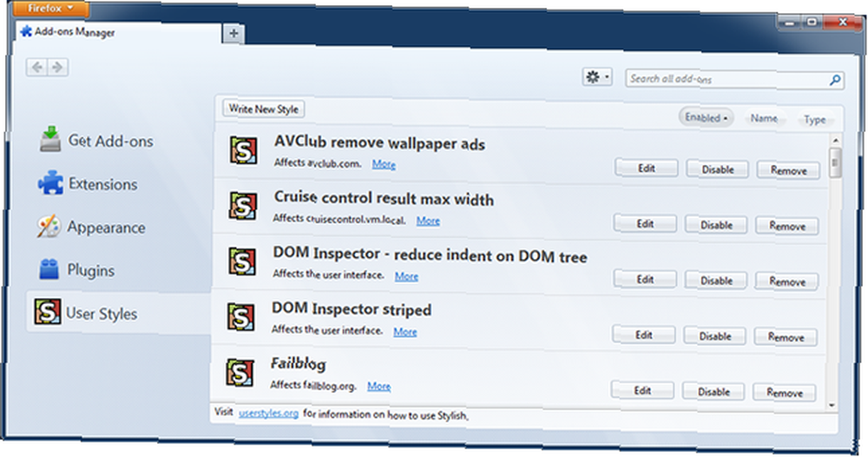Open More link for AVClub style
Viewport: 868px width, 457px height.
(x=384, y=164)
